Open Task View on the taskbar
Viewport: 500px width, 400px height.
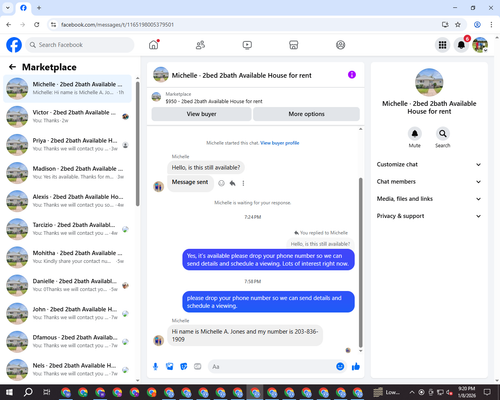click(46, 392)
